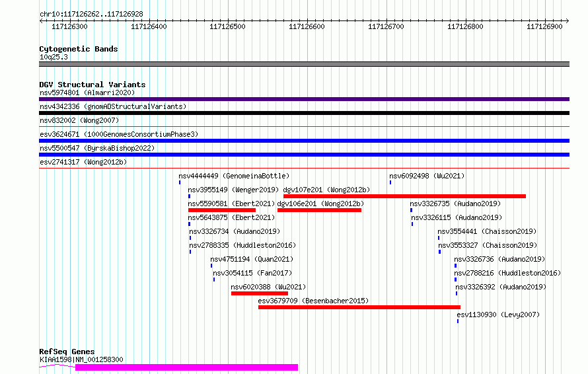588x374 pixels.
Task: Open esv3679709 (Besenbacher2015) label
Action: coord(313,301)
